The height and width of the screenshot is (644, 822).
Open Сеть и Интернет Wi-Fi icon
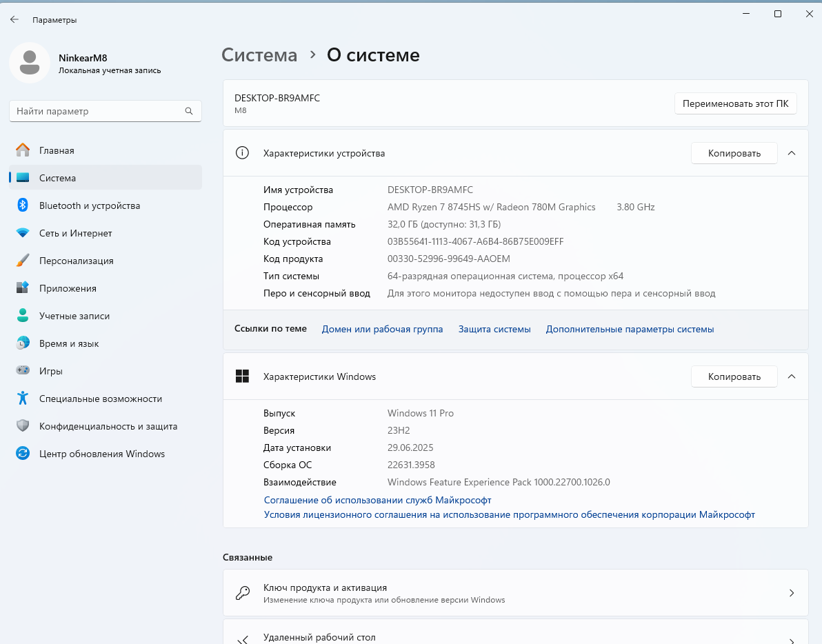point(23,233)
